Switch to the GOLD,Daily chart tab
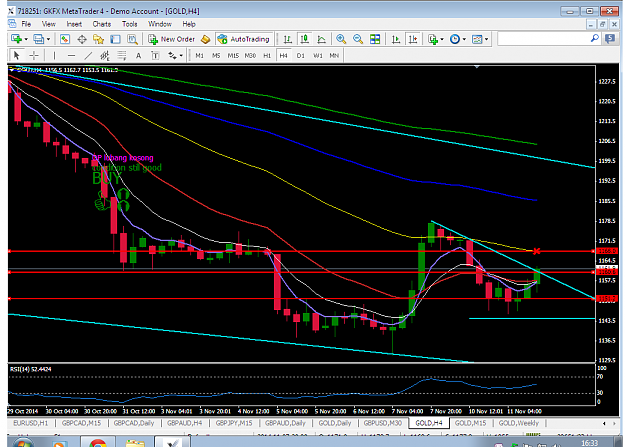 (335, 423)
